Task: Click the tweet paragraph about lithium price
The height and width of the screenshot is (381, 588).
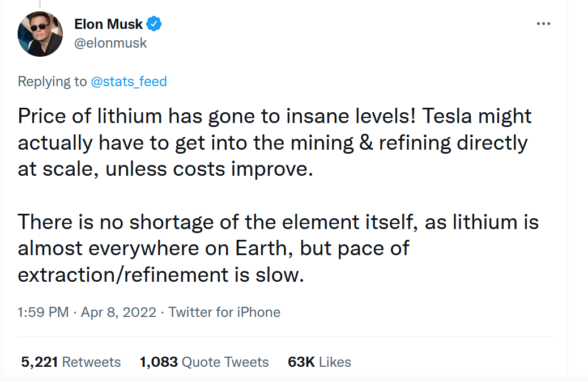Action: tap(275, 143)
